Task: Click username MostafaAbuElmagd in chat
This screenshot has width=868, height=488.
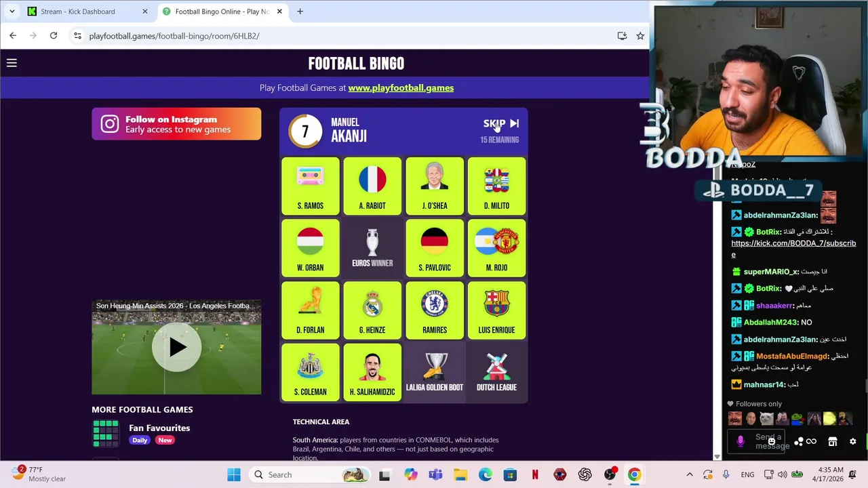Action: pyautogui.click(x=791, y=356)
